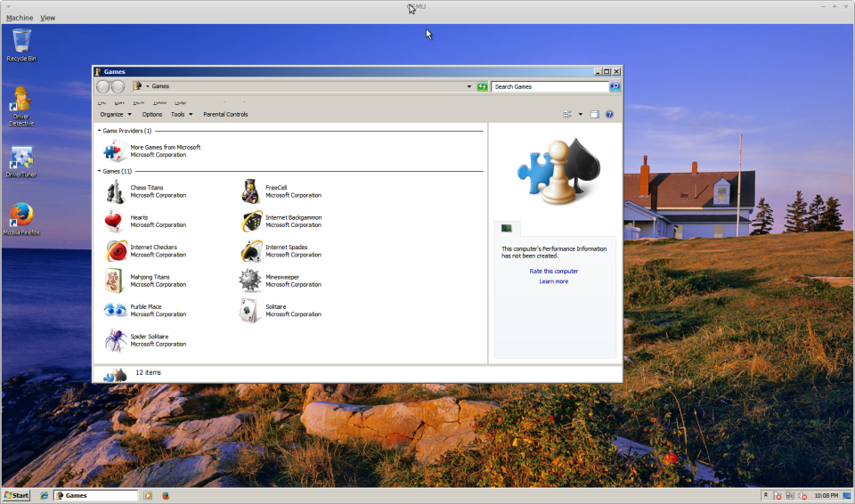Viewport: 855px width, 504px height.
Task: Expand the Tools dropdown in toolbar
Action: 182,115
